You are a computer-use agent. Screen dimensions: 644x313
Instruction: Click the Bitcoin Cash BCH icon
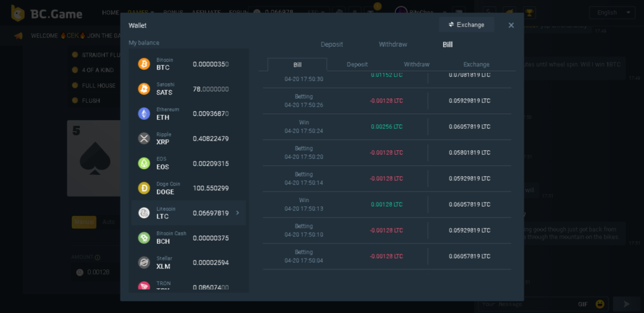point(144,238)
